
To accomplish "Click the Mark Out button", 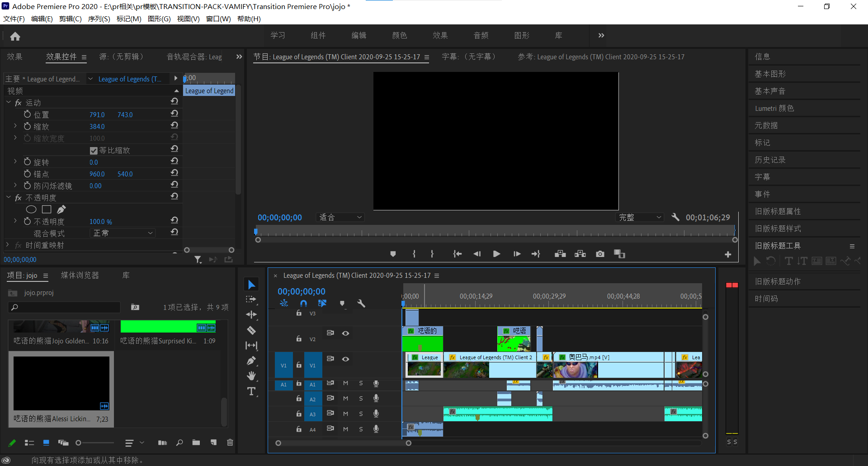I will [432, 254].
